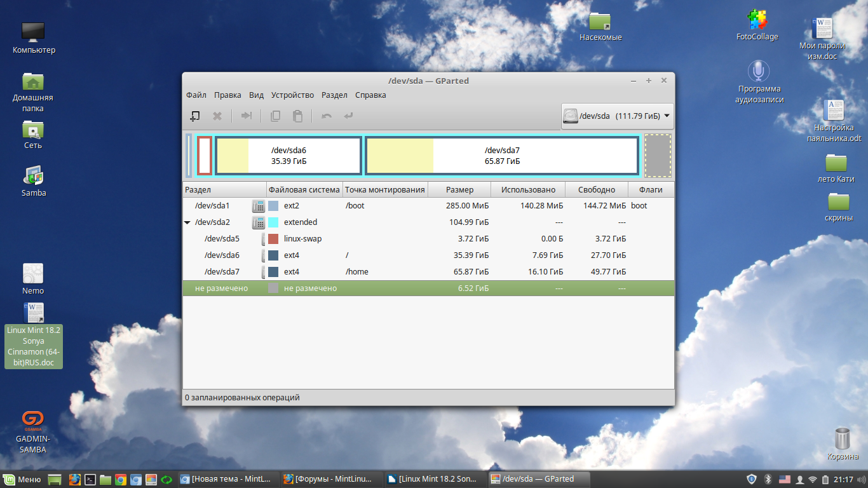Open the /dev/sda device selector dropdown
Image resolution: width=868 pixels, height=488 pixels.
click(617, 116)
